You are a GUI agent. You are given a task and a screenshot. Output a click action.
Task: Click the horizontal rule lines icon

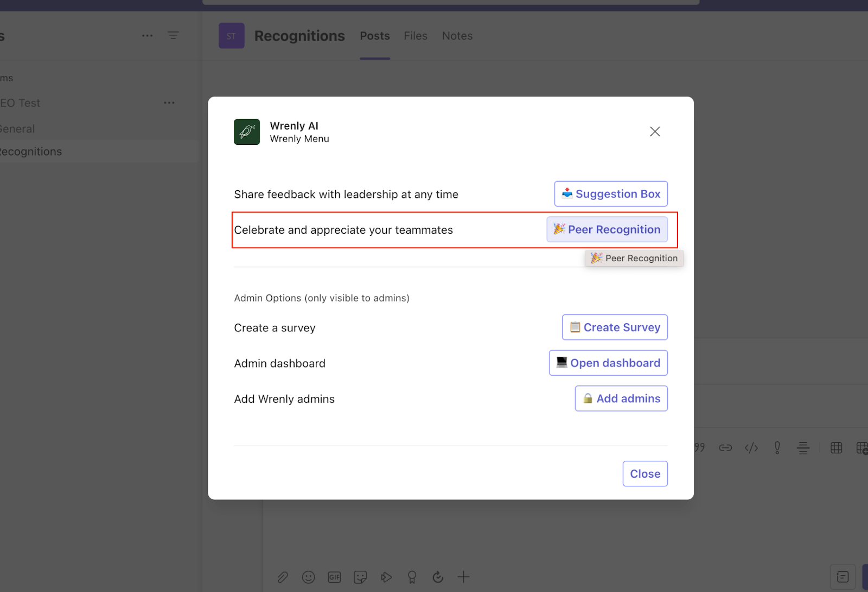pyautogui.click(x=803, y=448)
